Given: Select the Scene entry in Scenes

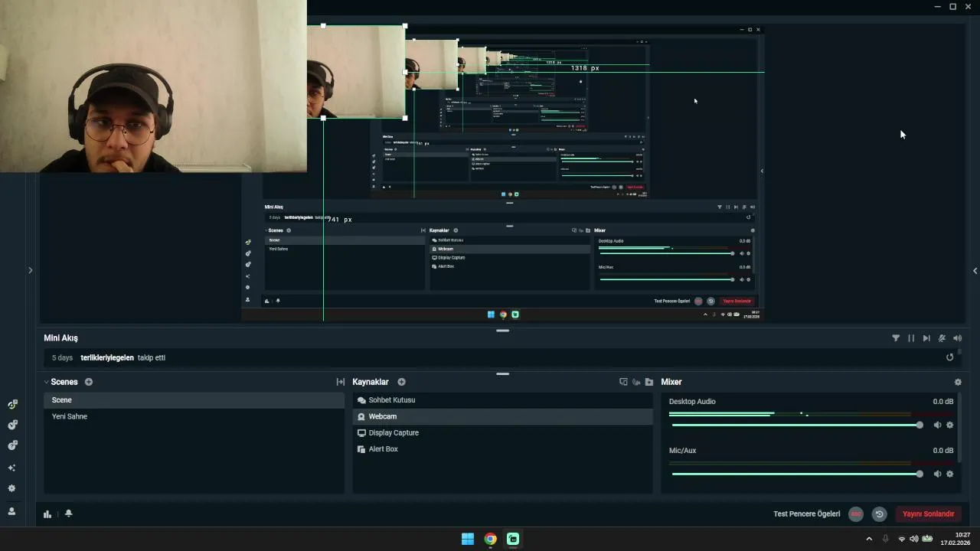Looking at the screenshot, I should pyautogui.click(x=194, y=400).
